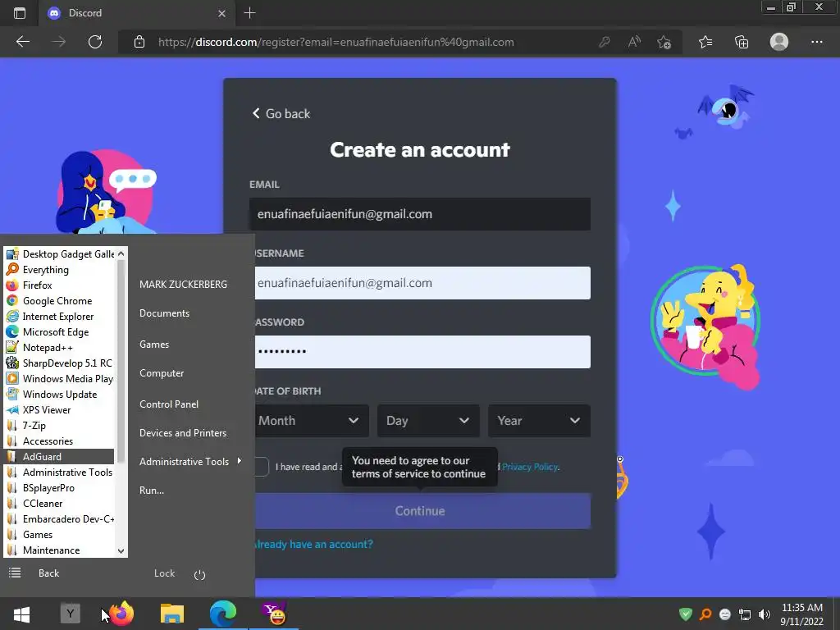Click the programs list scroll down arrow
Viewport: 840px width, 630px height.
pos(121,550)
